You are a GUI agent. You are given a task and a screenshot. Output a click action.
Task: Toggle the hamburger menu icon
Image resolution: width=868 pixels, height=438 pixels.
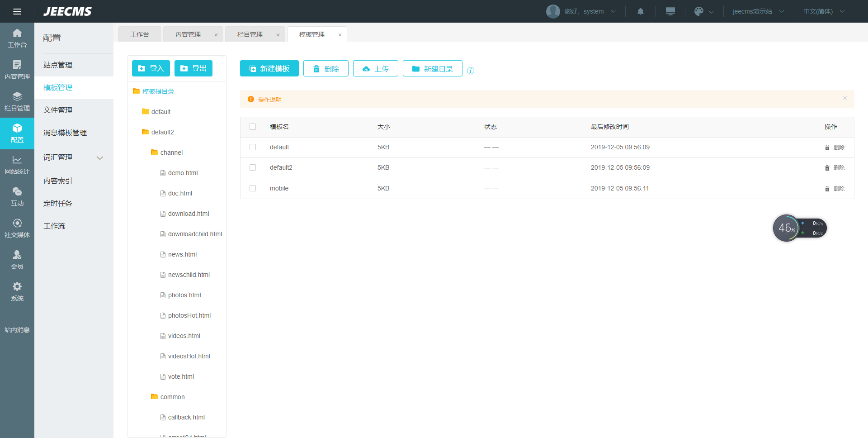coord(17,11)
